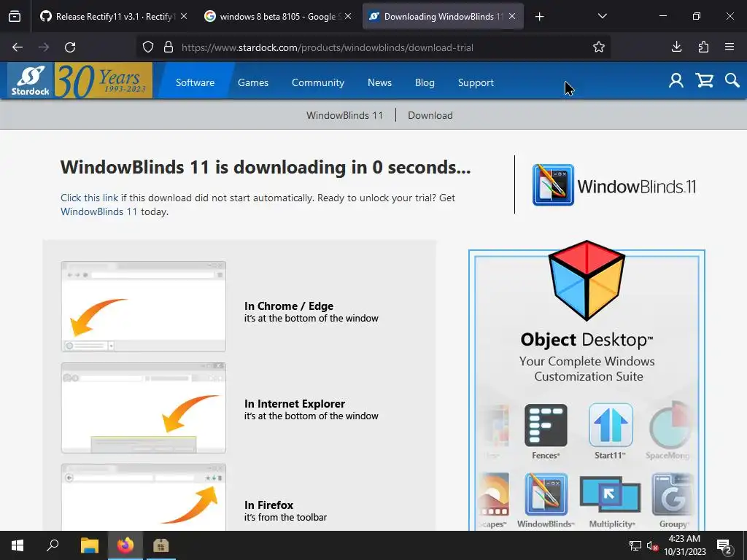
Task: Open Stardock site search
Action: pos(732,80)
